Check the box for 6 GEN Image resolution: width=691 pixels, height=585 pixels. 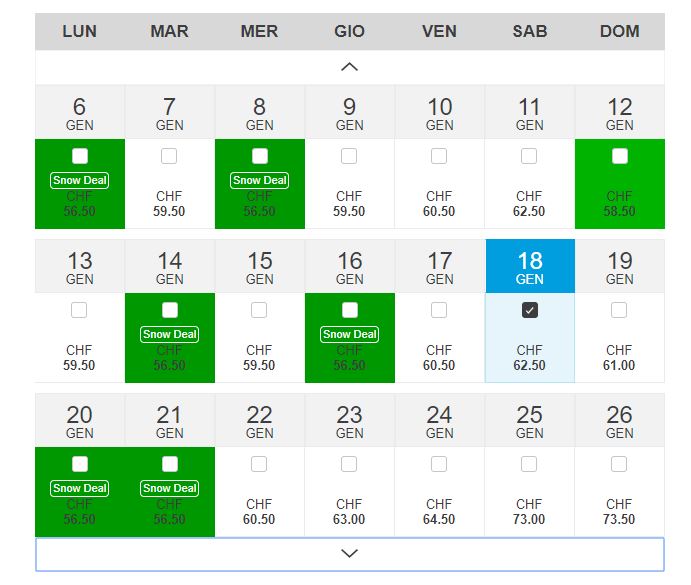point(80,156)
